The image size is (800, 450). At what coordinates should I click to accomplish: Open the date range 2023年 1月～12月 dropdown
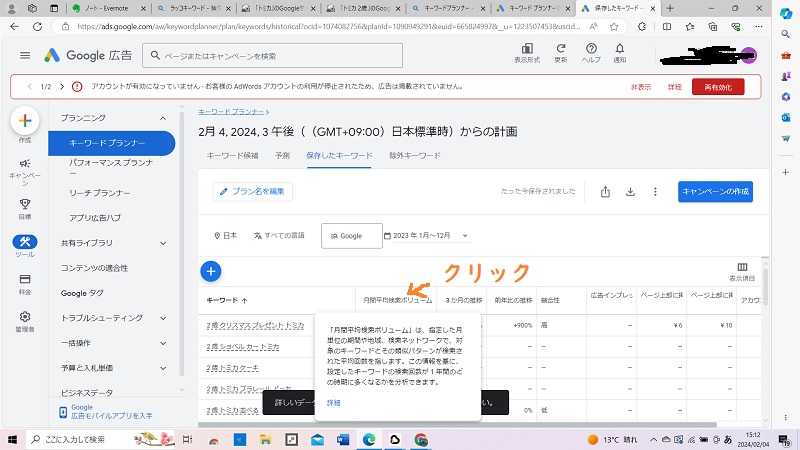426,236
